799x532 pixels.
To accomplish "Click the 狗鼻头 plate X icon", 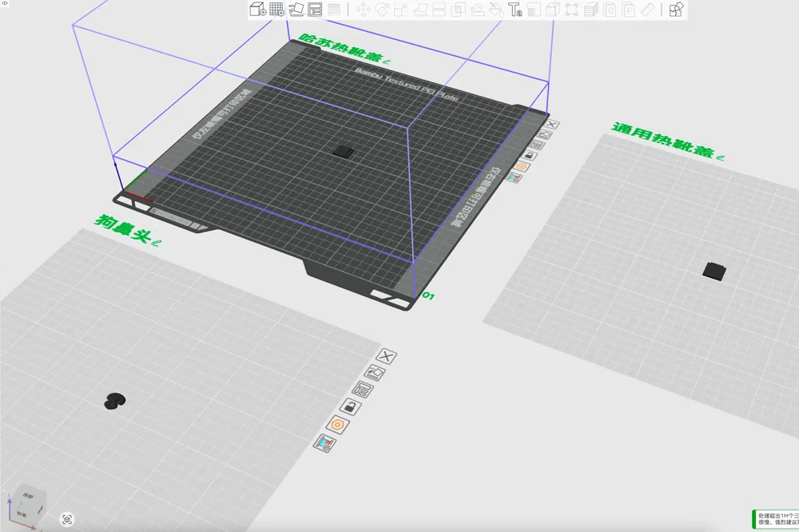I will (386, 356).
